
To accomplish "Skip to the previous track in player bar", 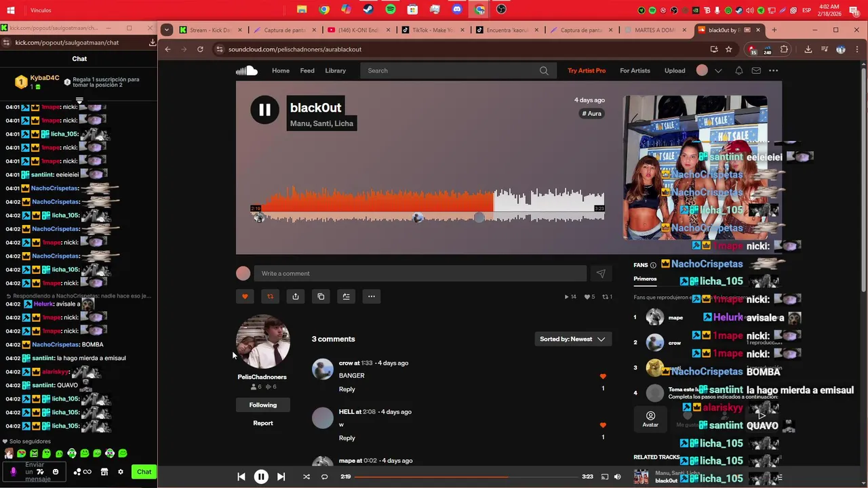I will (x=241, y=476).
